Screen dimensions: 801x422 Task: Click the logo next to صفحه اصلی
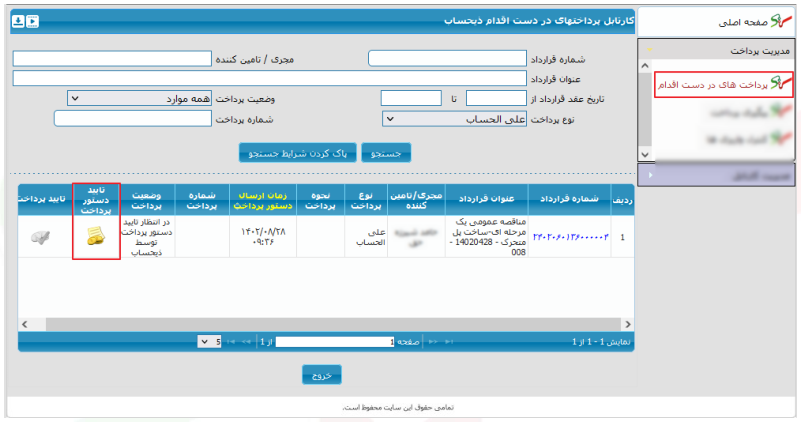(x=781, y=21)
